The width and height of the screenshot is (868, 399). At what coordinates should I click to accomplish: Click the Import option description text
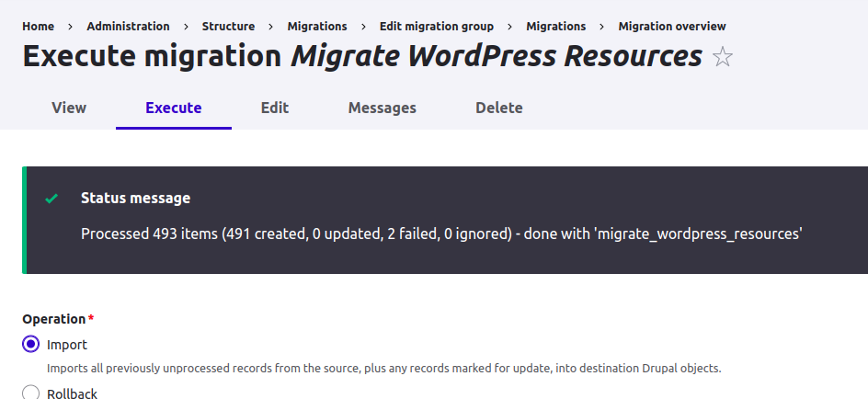[384, 368]
